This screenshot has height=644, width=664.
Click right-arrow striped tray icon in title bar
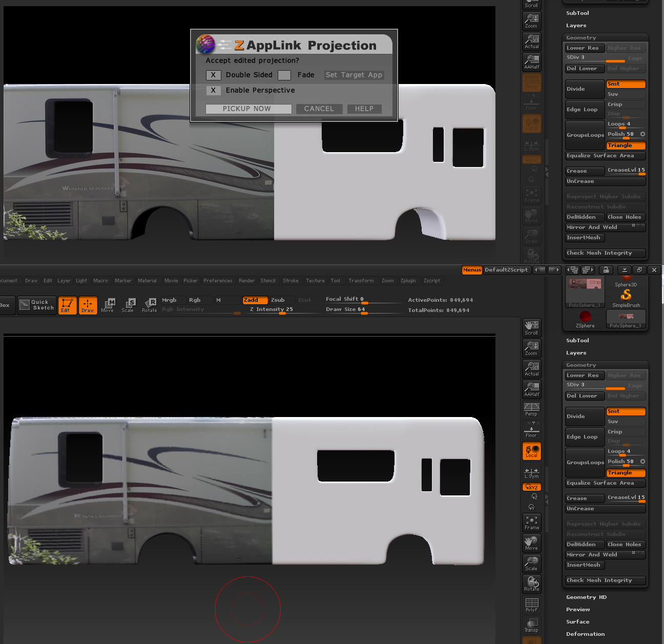(554, 269)
